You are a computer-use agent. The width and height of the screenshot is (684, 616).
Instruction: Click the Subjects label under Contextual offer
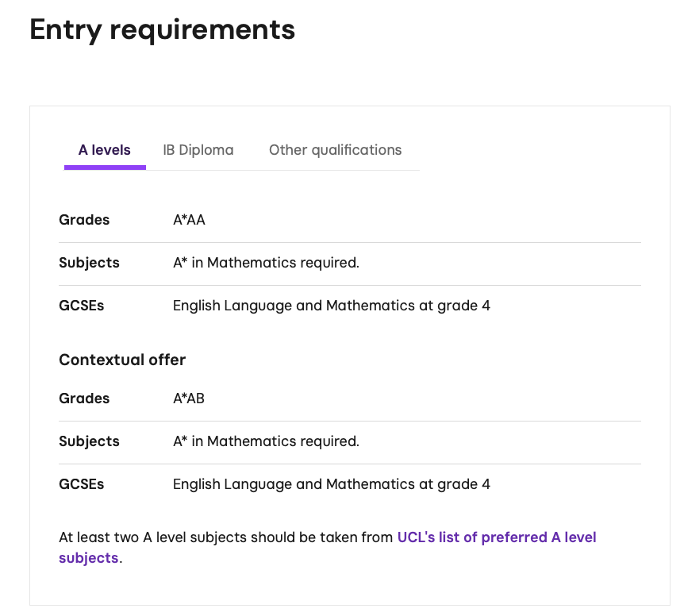(x=89, y=441)
